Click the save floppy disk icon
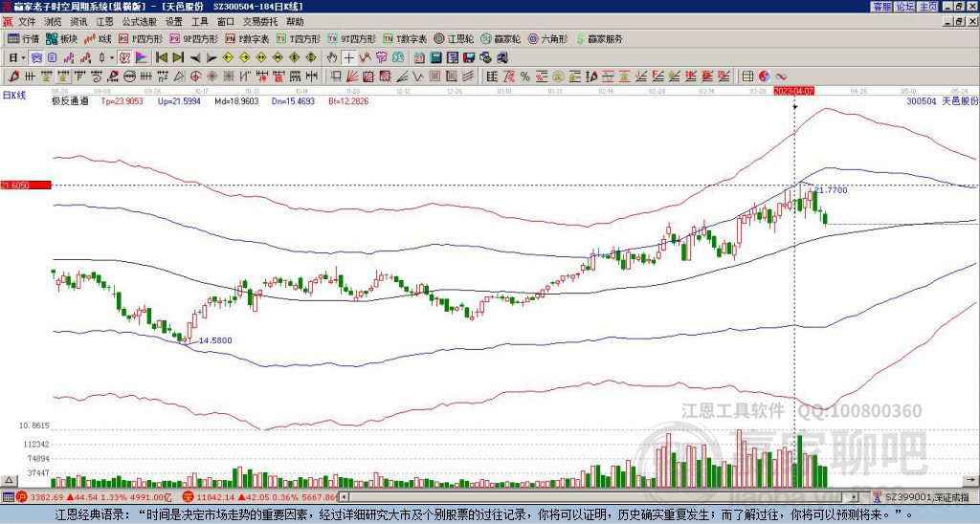 [x=469, y=57]
